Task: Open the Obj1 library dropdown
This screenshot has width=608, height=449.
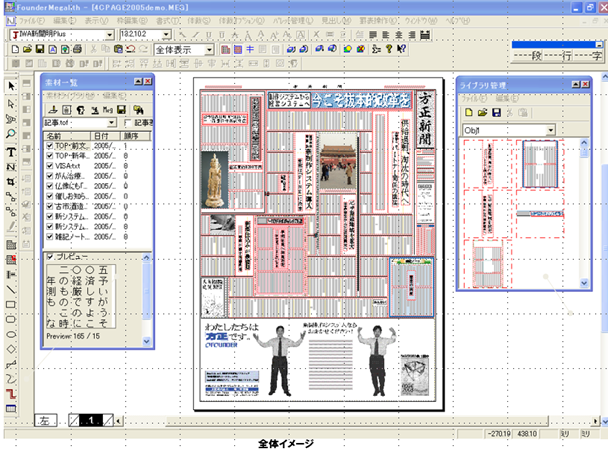Action: (x=551, y=130)
